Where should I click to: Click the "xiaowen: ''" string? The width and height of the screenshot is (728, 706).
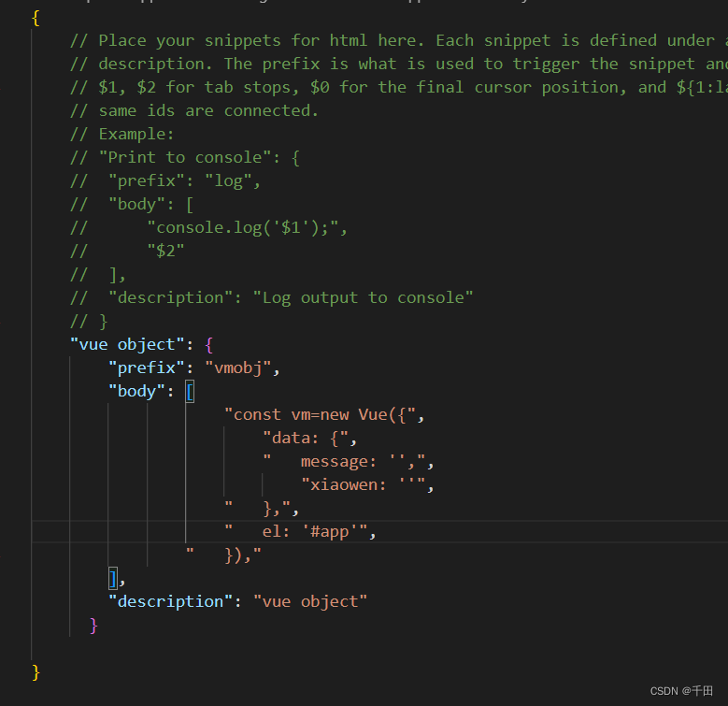click(364, 485)
